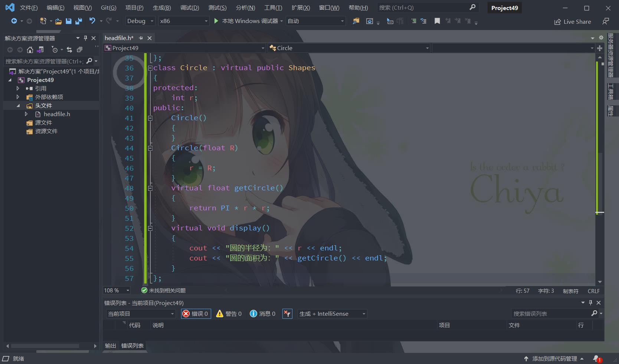Click the comment out selected lines icon
The width and height of the screenshot is (619, 364).
414,21
